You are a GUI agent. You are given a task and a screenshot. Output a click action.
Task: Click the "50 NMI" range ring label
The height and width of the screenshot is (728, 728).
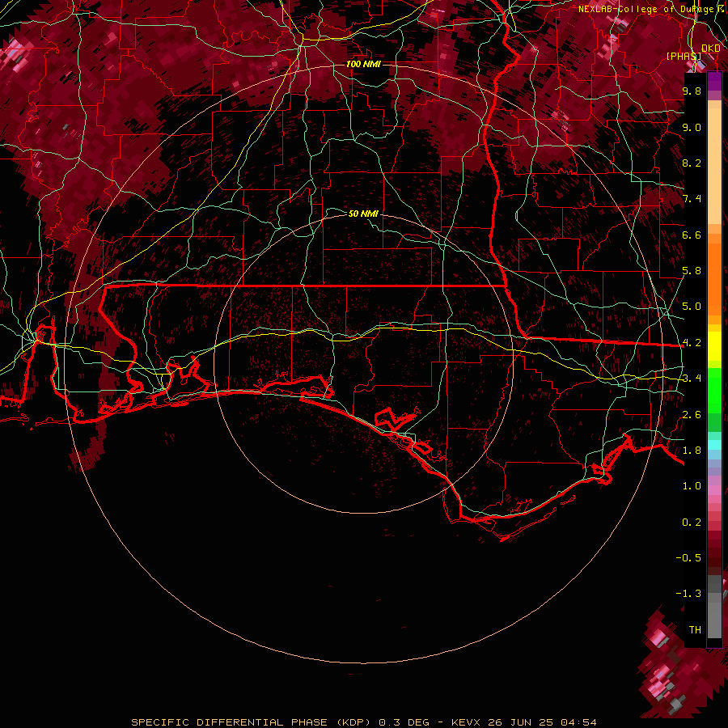coord(363,214)
